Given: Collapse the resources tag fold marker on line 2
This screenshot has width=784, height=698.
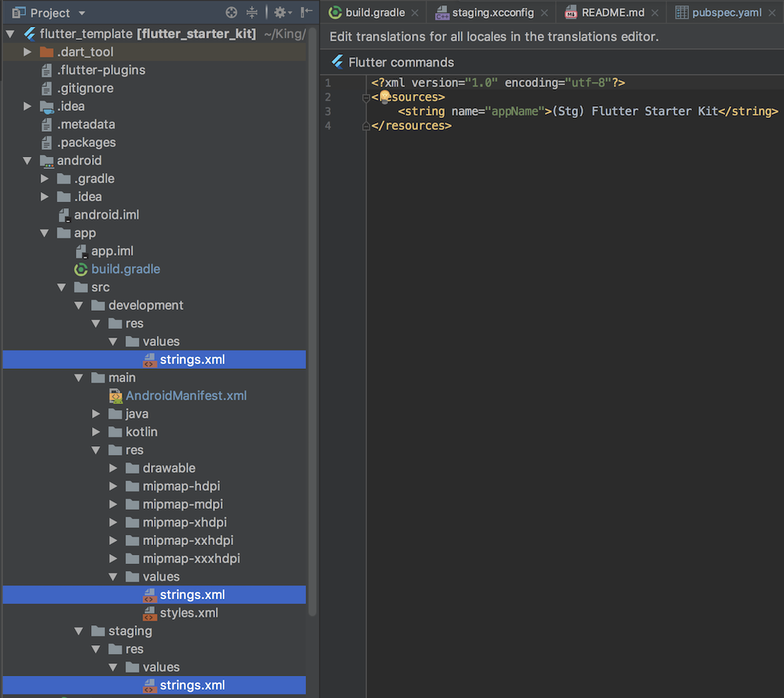Looking at the screenshot, I should 365,98.
